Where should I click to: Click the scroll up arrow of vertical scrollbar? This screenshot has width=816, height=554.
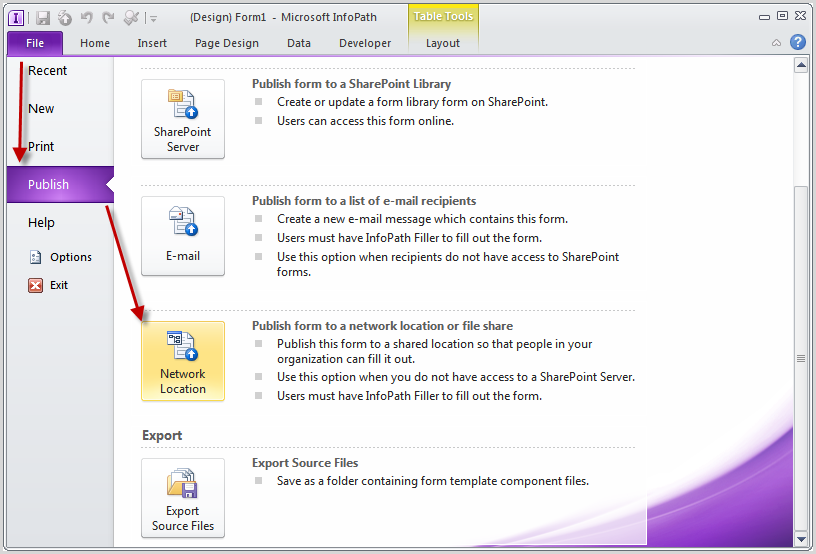[801, 66]
